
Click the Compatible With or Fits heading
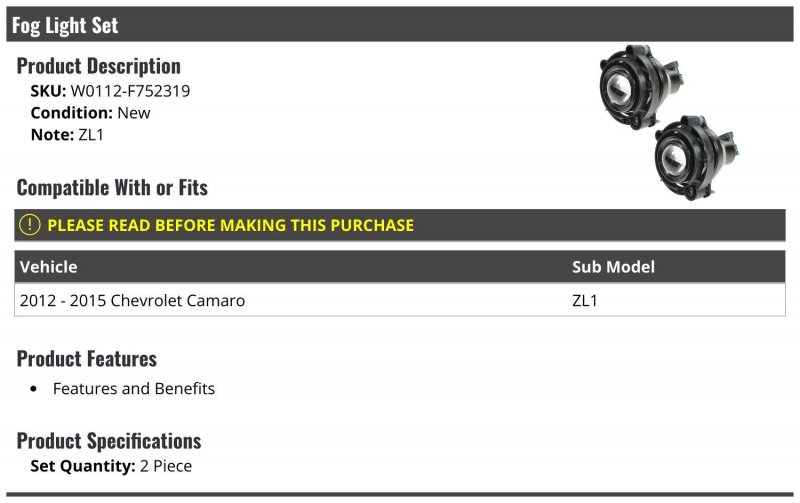point(112,188)
